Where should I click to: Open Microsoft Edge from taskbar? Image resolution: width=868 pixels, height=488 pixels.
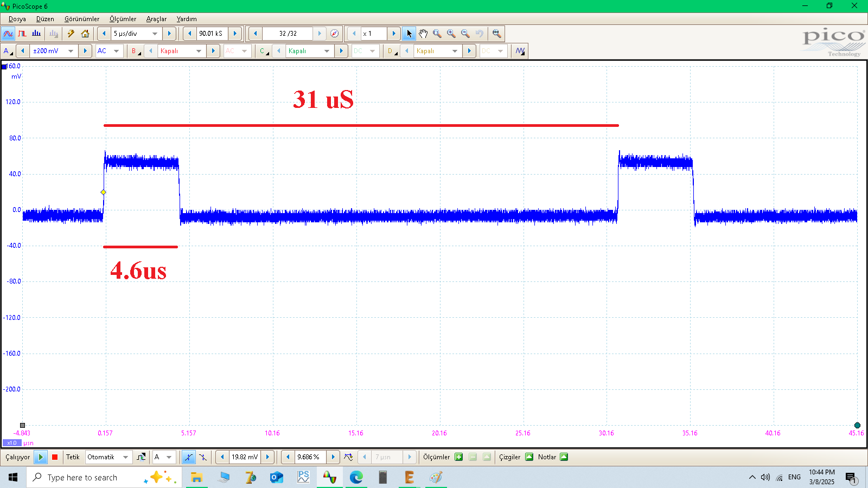pos(356,477)
